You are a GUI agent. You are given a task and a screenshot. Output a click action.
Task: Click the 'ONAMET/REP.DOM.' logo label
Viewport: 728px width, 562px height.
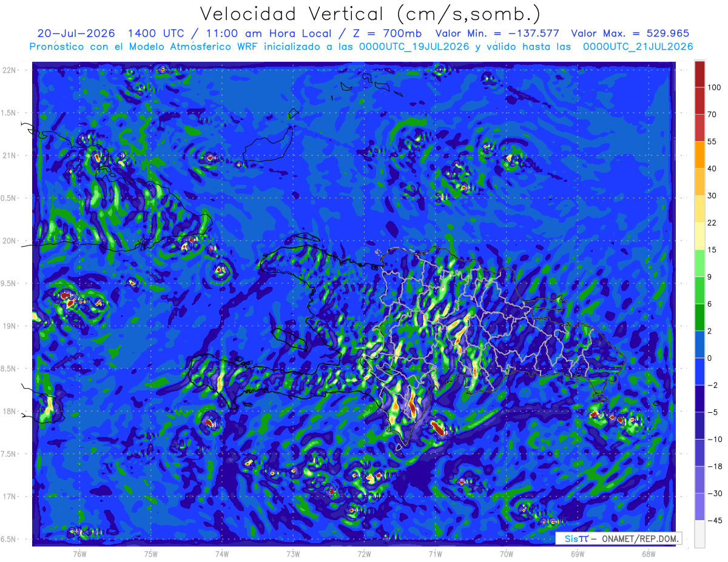click(x=640, y=538)
